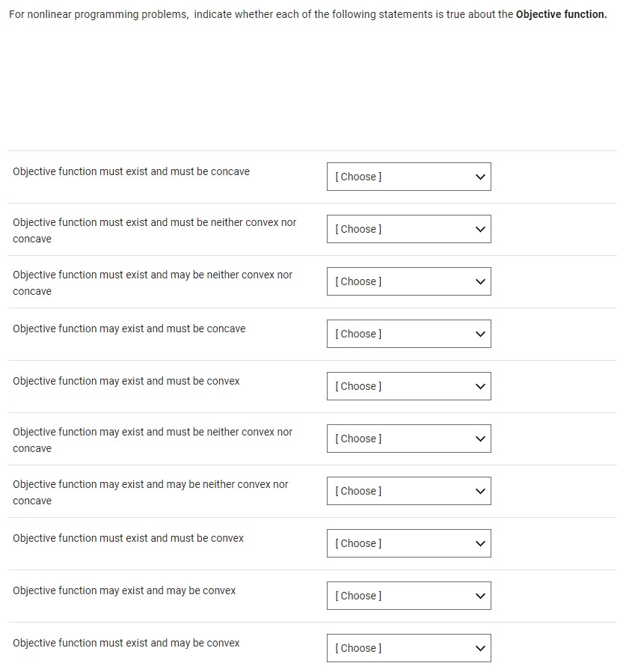Expand dropdown for 'may exist and may be convex'
The height and width of the screenshot is (672, 617).
click(x=408, y=596)
